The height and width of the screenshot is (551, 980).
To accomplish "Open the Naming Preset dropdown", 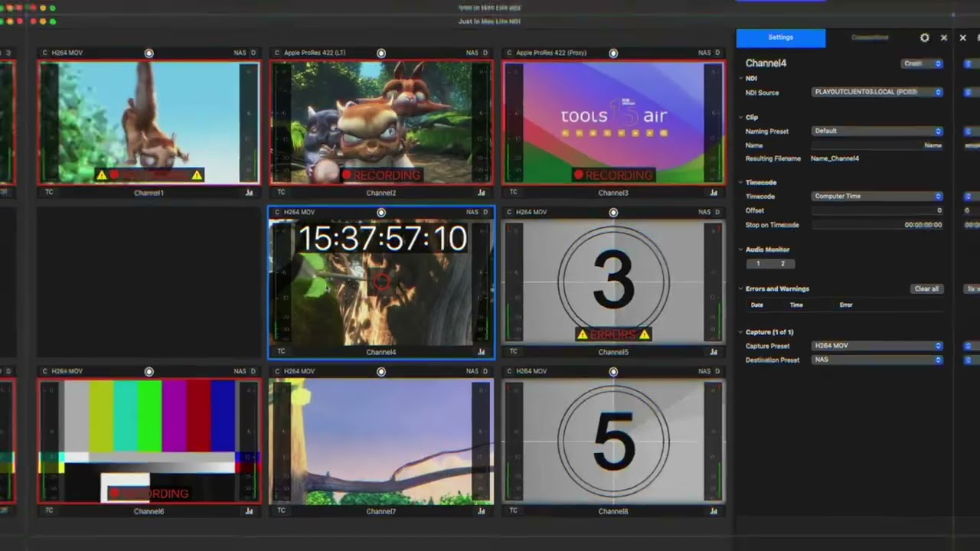I will click(x=877, y=131).
